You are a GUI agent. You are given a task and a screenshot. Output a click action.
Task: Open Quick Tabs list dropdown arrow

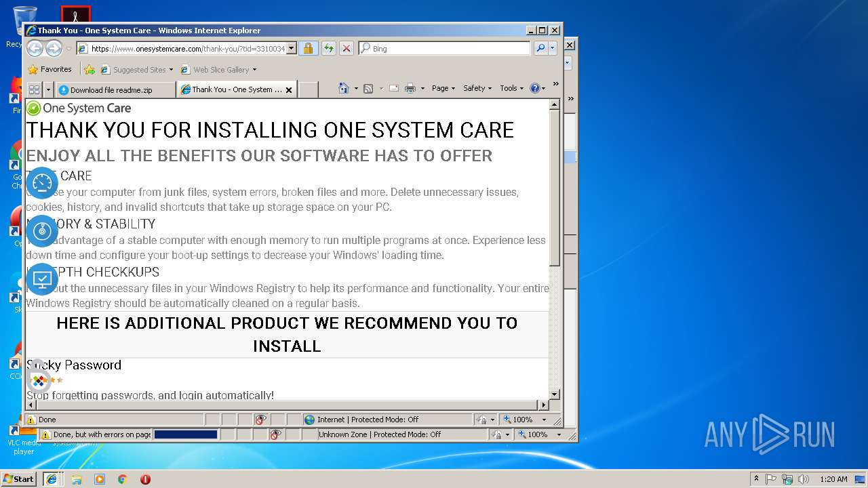(x=48, y=89)
